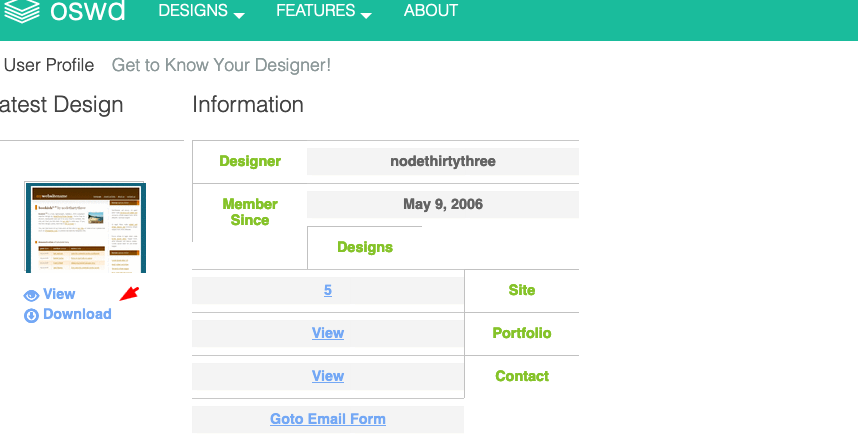This screenshot has width=858, height=436.
Task: Click the User Profile heading
Action: tap(49, 65)
